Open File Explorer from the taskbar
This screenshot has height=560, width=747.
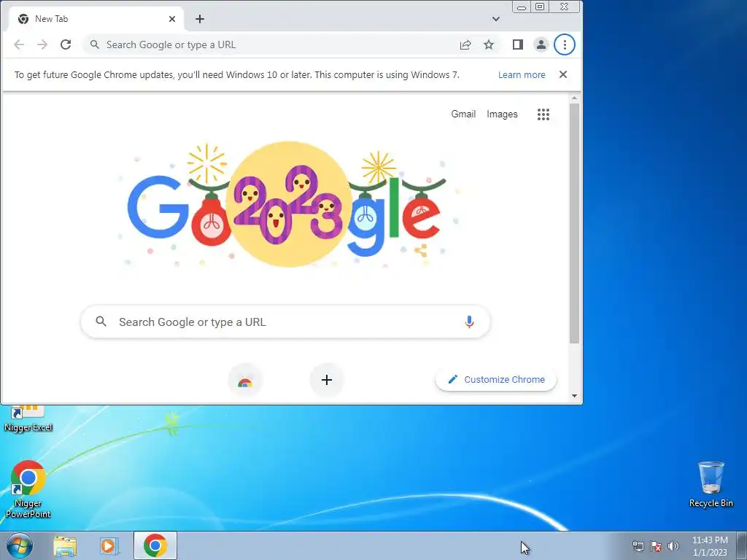(x=65, y=546)
